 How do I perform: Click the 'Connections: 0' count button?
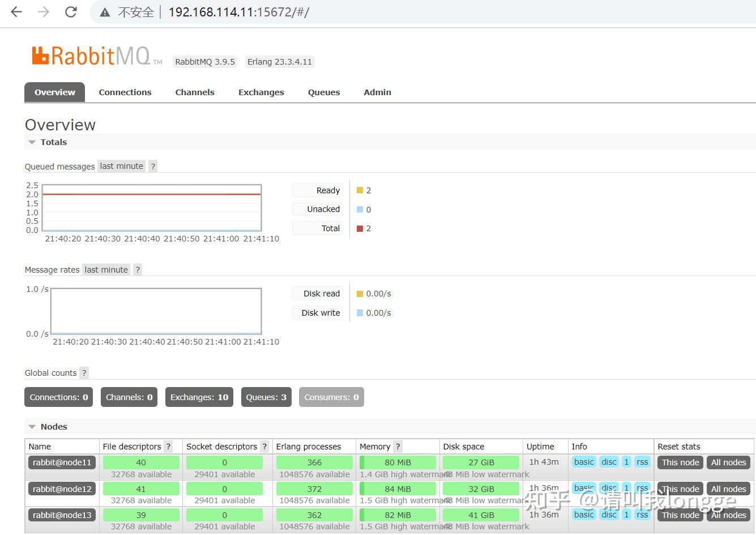coord(59,397)
